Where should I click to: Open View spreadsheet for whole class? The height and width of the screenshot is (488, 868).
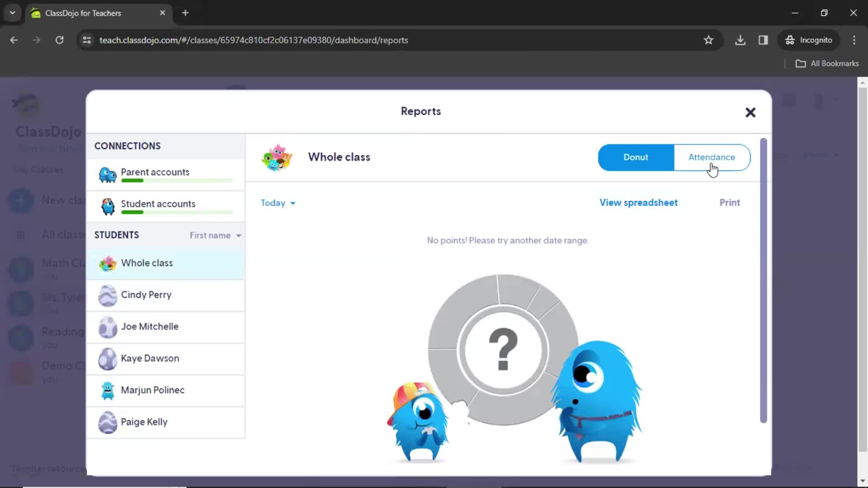tap(639, 202)
